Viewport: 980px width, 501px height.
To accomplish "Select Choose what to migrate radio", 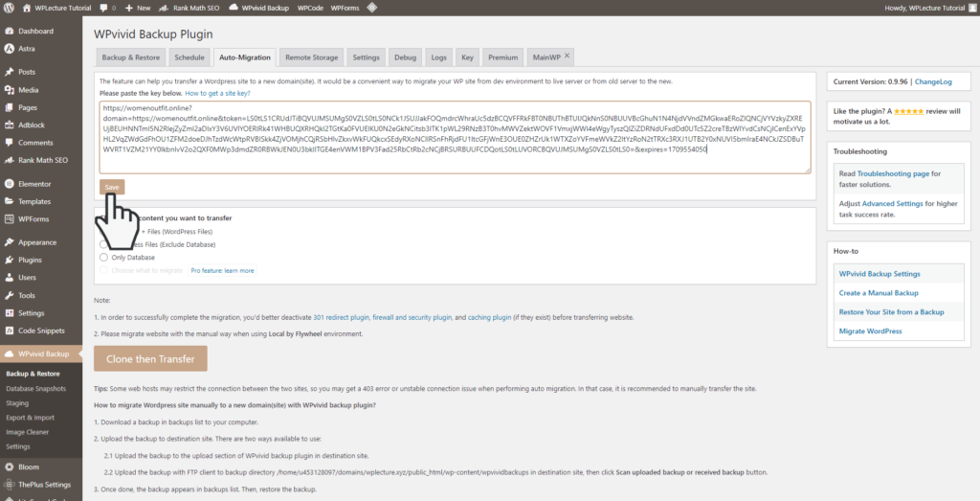I will pyautogui.click(x=103, y=270).
